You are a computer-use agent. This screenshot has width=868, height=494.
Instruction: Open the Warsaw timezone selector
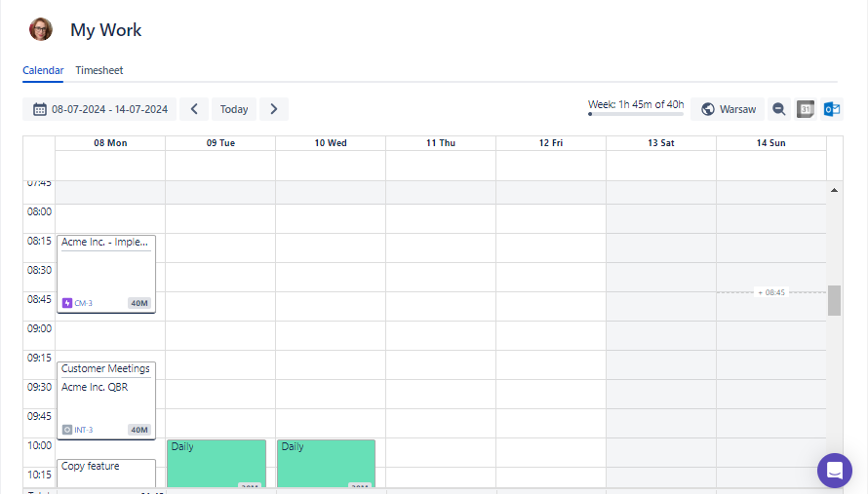coord(729,109)
